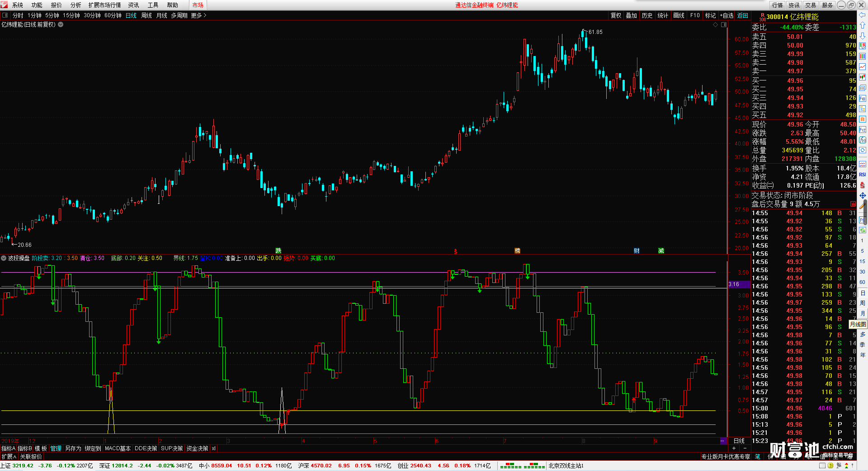868x471 pixels.
Task: Open the 叠加 overlay option
Action: [632, 15]
